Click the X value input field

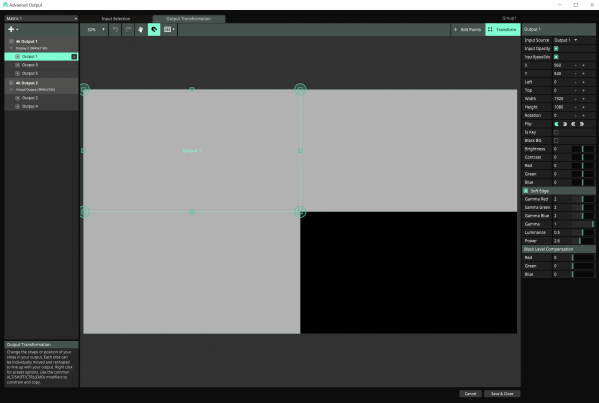pyautogui.click(x=562, y=65)
